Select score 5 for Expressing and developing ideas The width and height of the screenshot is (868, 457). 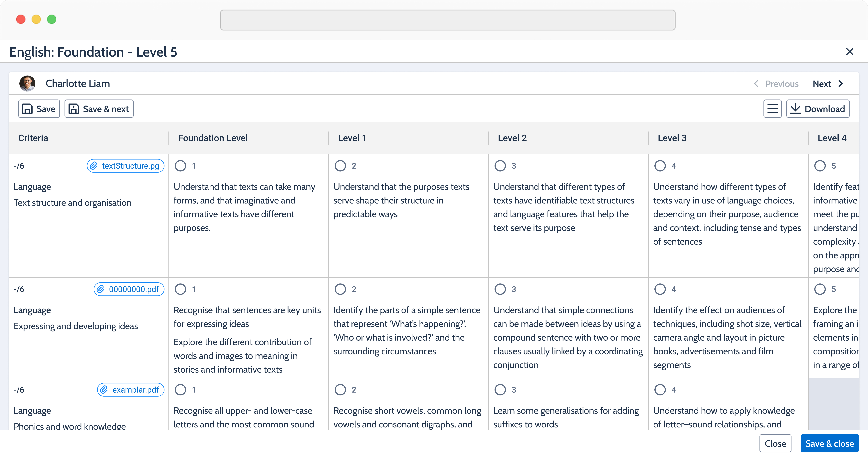pos(820,289)
